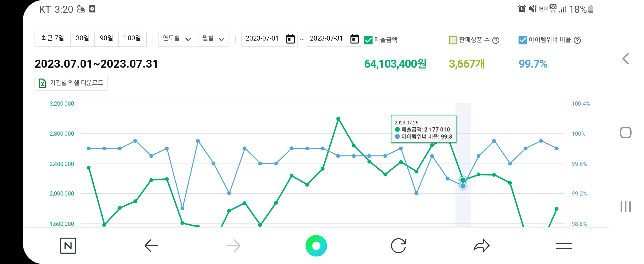Switch to the 최근 7일 view
This screenshot has width=644, height=264.
pyautogui.click(x=52, y=39)
